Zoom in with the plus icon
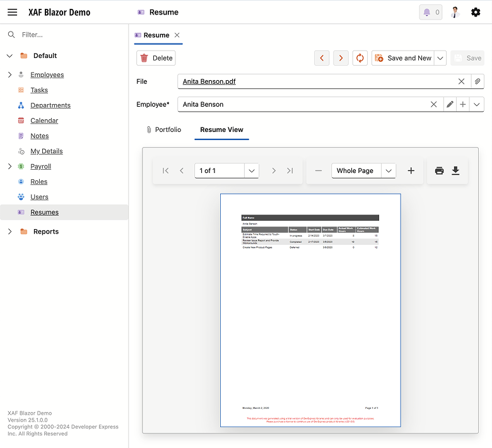 pyautogui.click(x=411, y=170)
